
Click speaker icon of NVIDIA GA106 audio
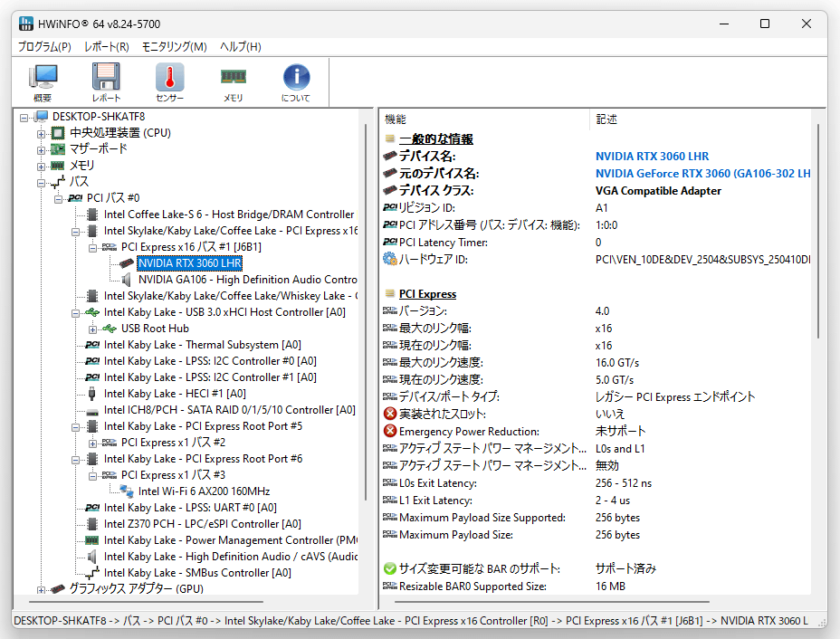tap(127, 280)
